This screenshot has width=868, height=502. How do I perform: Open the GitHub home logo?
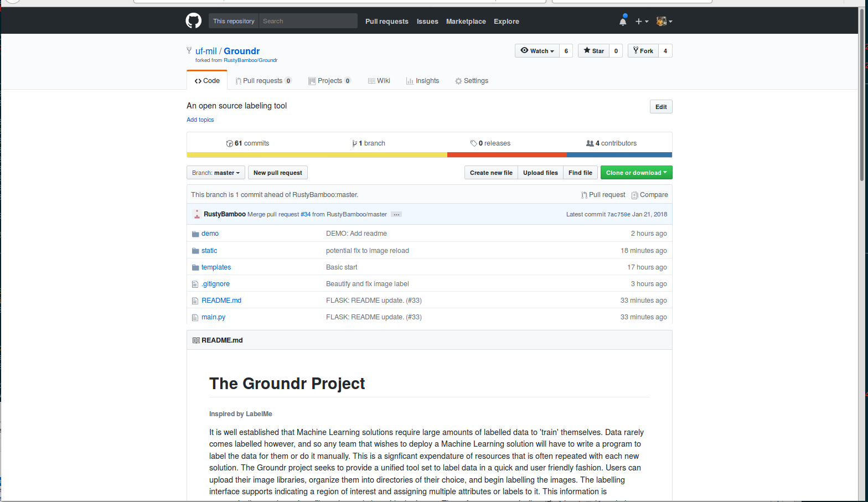194,21
